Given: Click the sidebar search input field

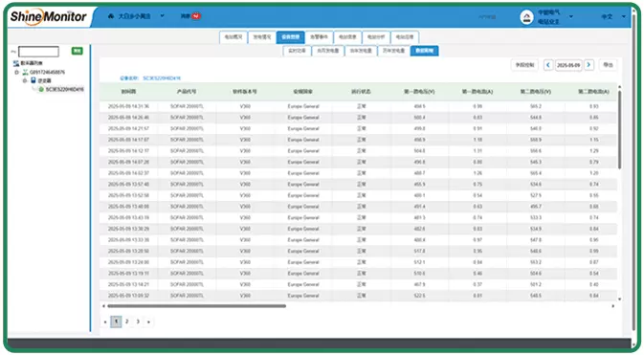Looking at the screenshot, I should point(38,52).
